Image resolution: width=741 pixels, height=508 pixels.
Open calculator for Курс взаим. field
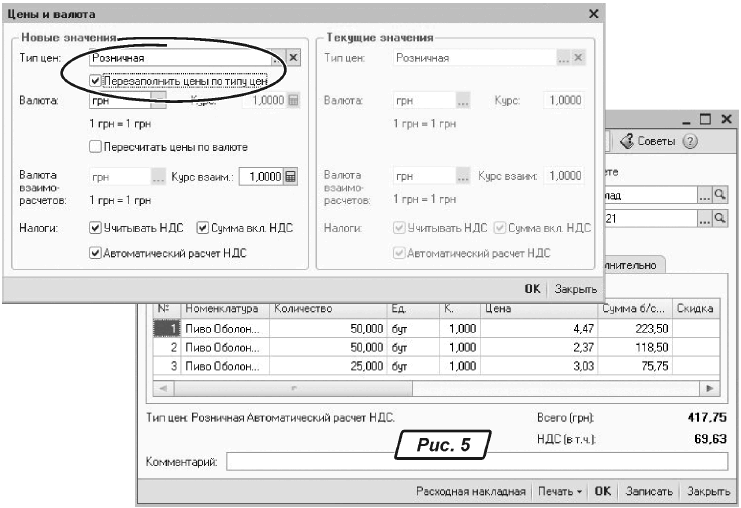coord(291,177)
